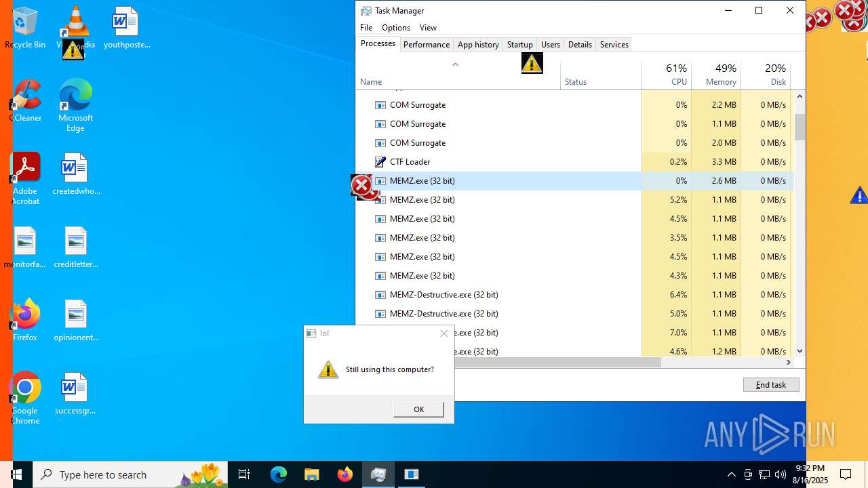The width and height of the screenshot is (868, 488).
Task: Sort processes by Name column
Action: point(458,75)
